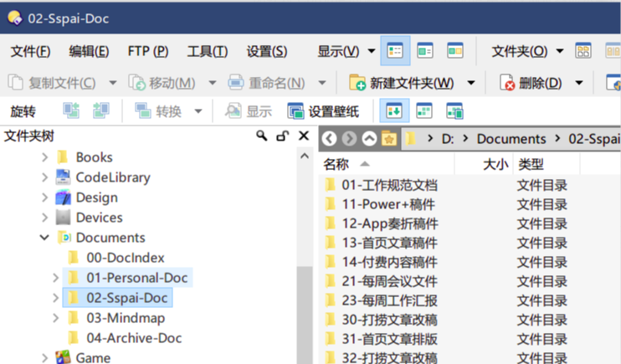The width and height of the screenshot is (621, 364).
Task: Toggle the highlighted first view-mode icon after Display
Action: [x=395, y=51]
